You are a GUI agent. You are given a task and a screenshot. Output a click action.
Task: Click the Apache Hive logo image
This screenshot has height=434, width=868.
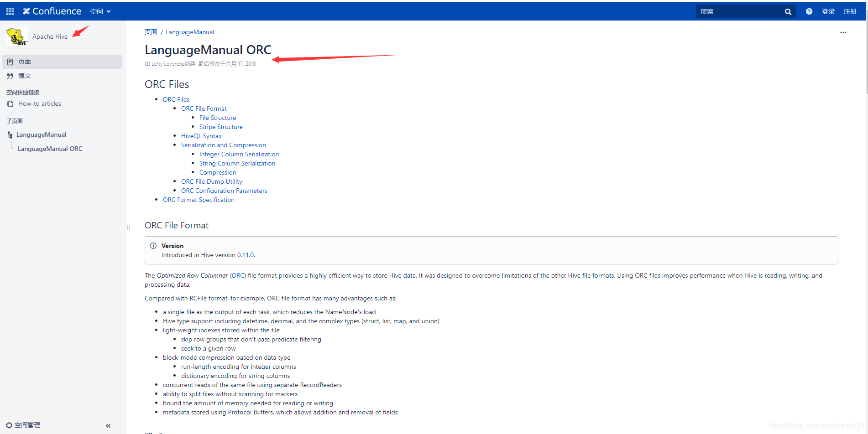[17, 36]
